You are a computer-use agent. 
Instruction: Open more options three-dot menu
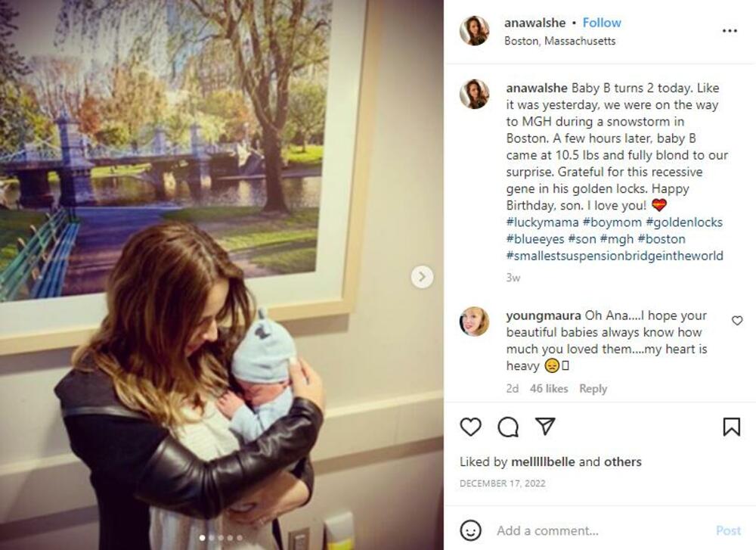click(x=730, y=31)
